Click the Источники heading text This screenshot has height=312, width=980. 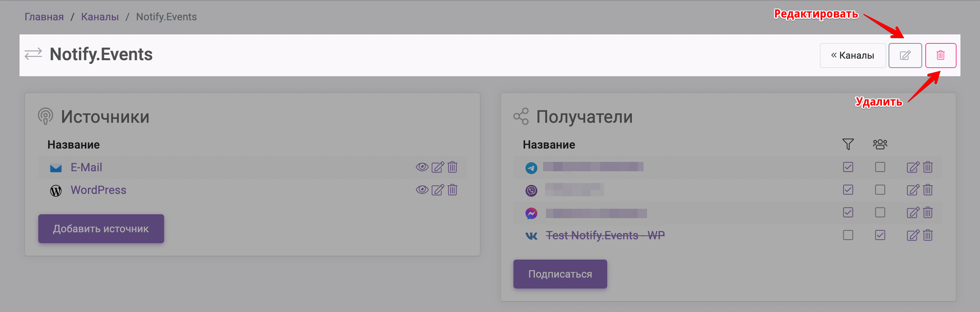click(105, 117)
